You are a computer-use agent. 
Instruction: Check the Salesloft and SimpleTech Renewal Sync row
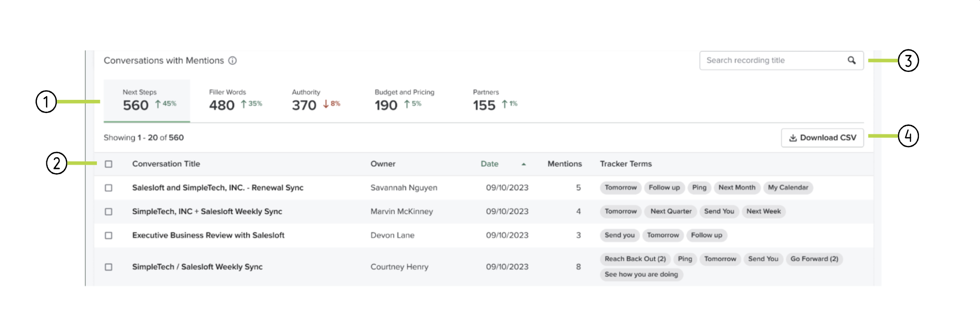109,188
